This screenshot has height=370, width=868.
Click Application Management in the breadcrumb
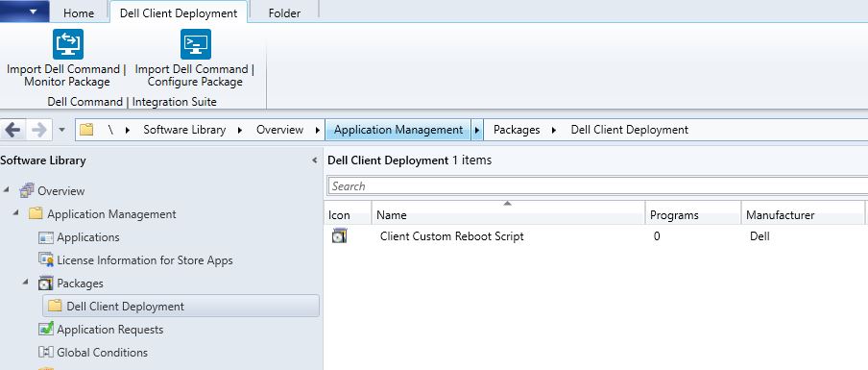click(398, 130)
